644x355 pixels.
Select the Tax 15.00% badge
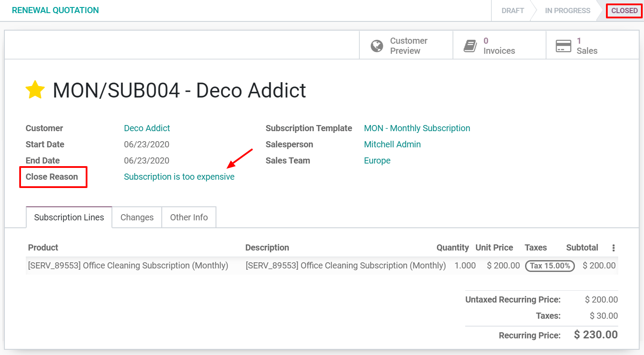coord(550,266)
